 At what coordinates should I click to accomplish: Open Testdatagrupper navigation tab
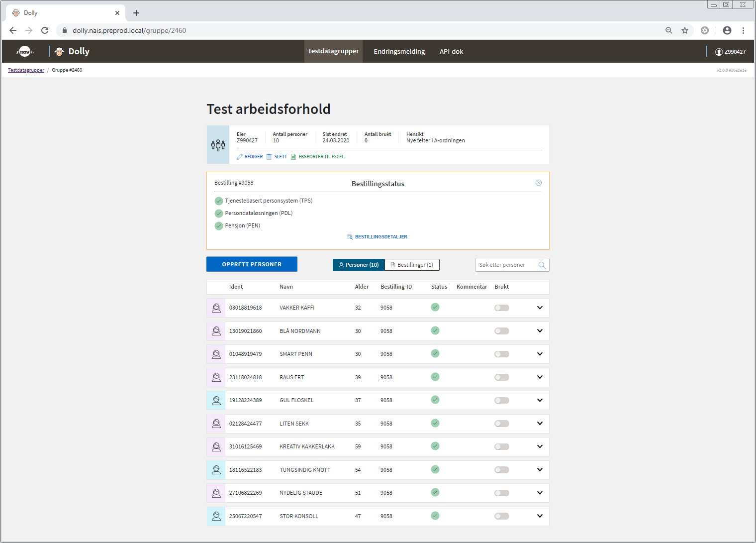click(x=333, y=51)
